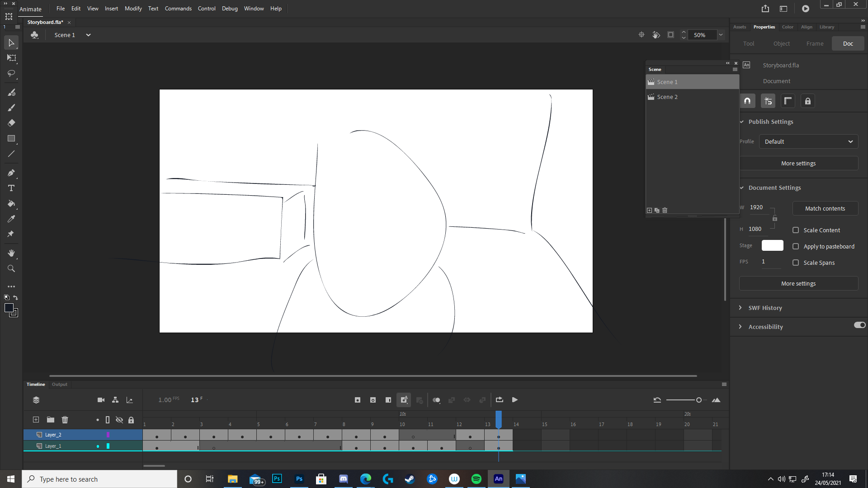
Task: Play the timeline animation
Action: point(514,400)
